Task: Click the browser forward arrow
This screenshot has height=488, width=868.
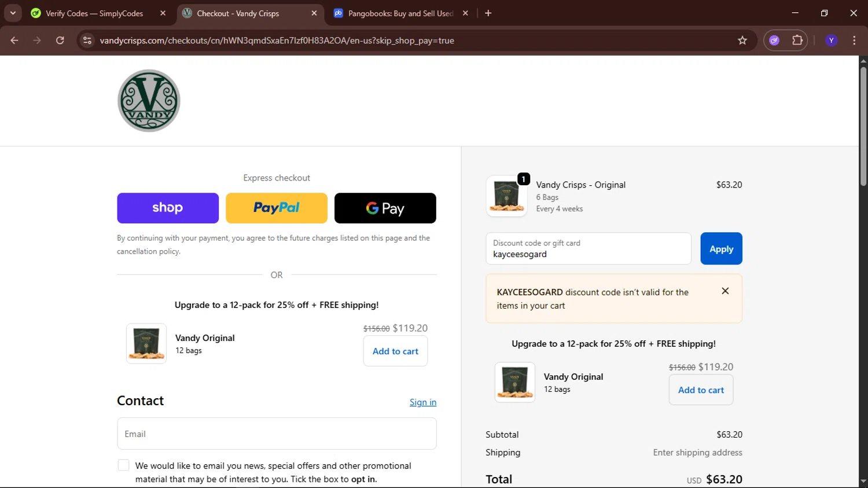Action: [37, 41]
